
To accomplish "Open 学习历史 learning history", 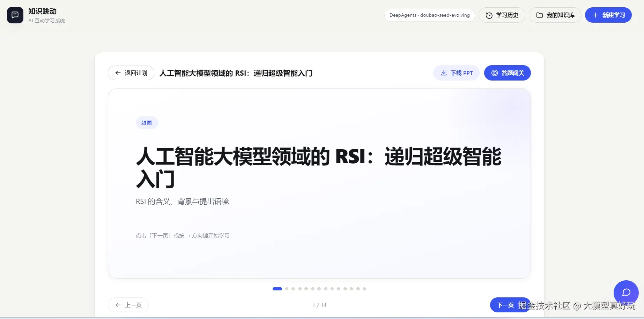I will (x=502, y=15).
